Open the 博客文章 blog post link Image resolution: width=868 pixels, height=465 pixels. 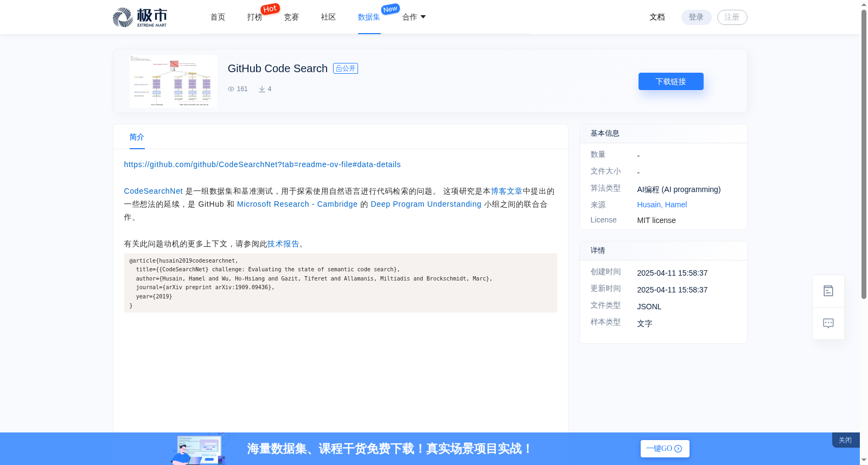[507, 191]
